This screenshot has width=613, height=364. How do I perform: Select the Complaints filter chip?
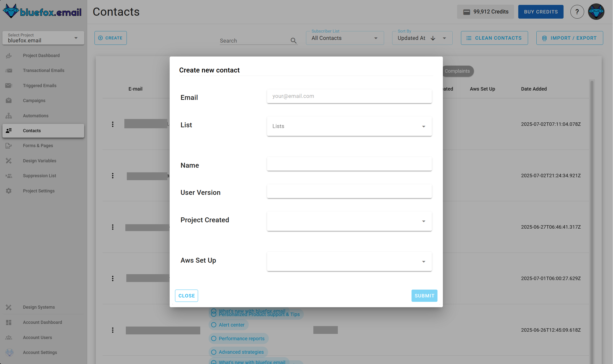458,71
